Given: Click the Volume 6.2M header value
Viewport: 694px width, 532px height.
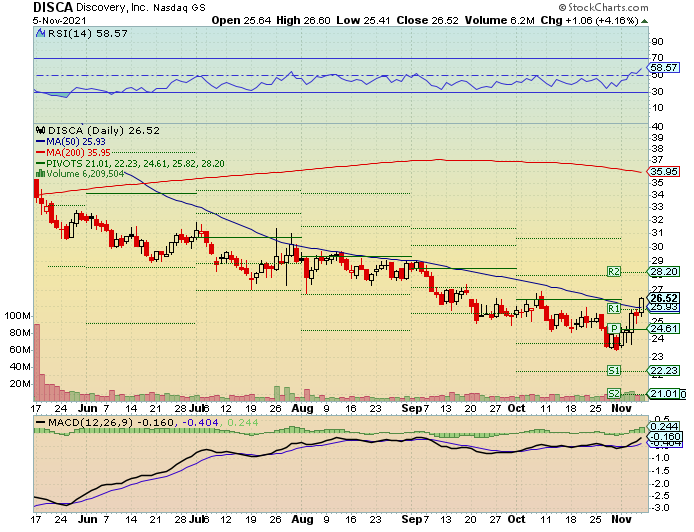Looking at the screenshot, I should pos(500,20).
